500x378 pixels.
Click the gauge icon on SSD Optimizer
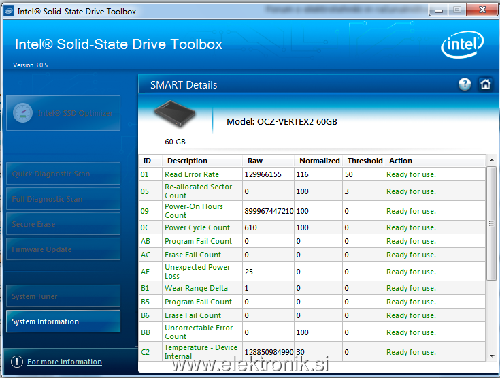coord(23,113)
